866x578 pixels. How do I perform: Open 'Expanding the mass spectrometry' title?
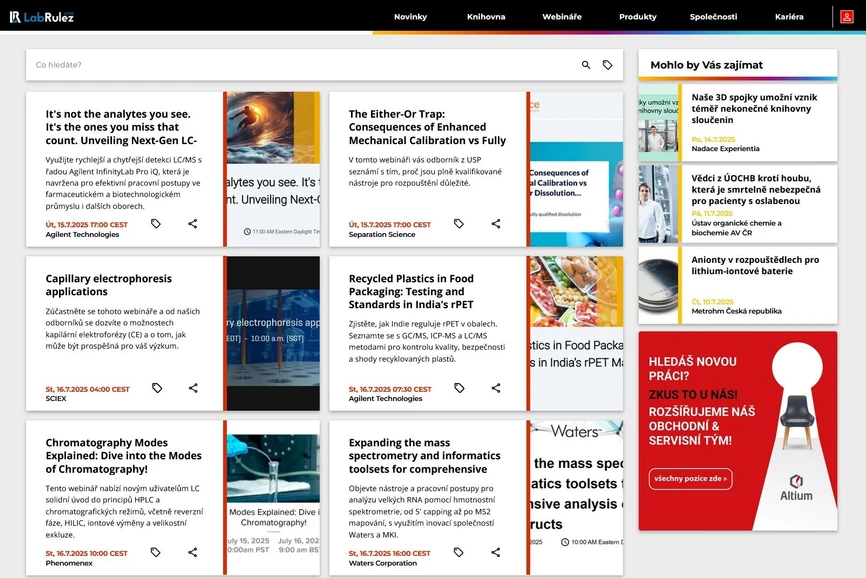pyautogui.click(x=424, y=456)
